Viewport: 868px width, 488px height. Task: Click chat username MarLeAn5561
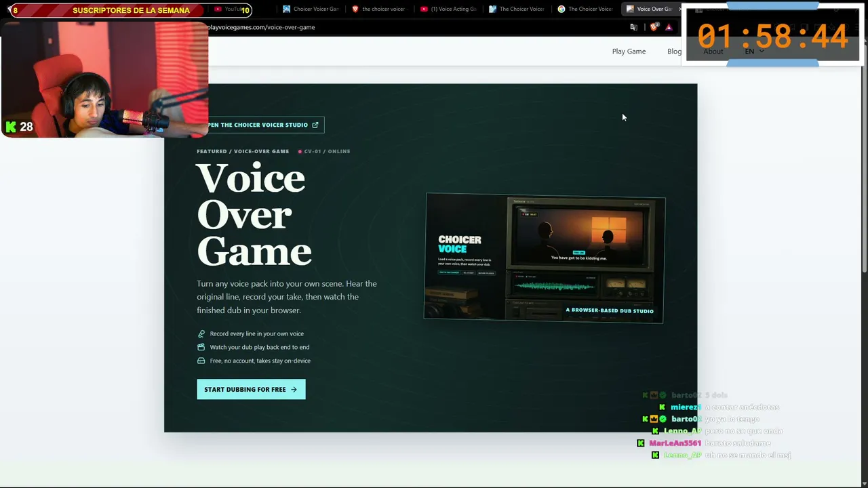(x=675, y=443)
